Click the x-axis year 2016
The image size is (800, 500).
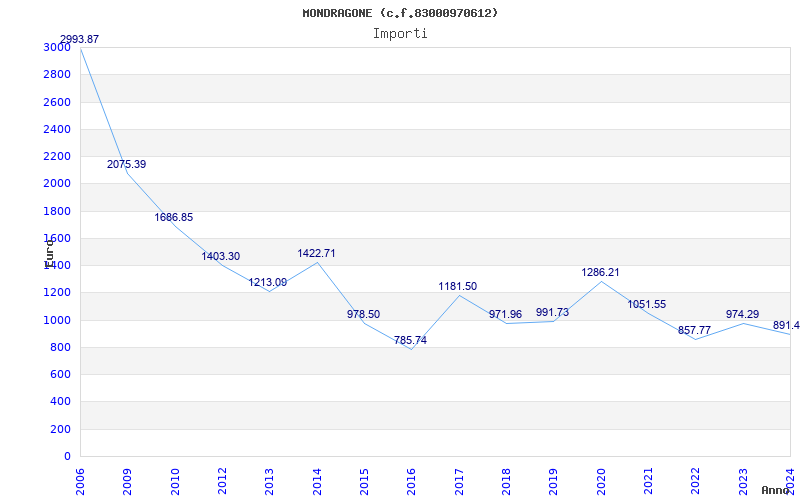[412, 482]
